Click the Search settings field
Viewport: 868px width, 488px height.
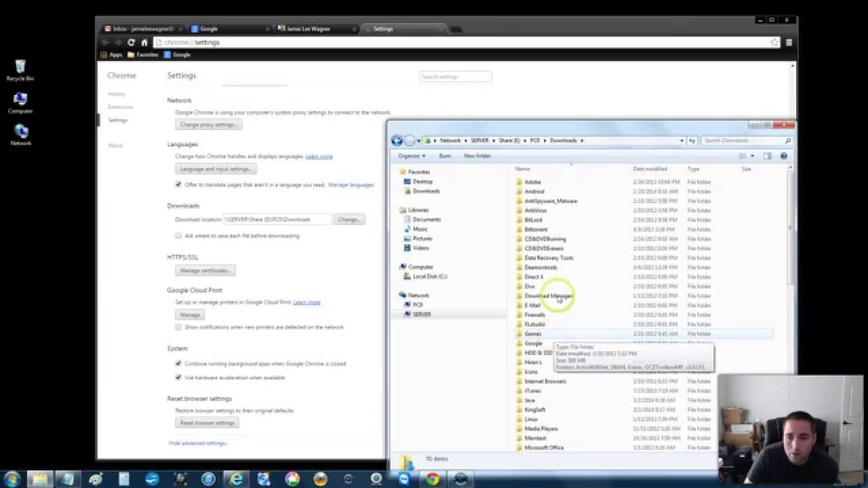tap(456, 77)
